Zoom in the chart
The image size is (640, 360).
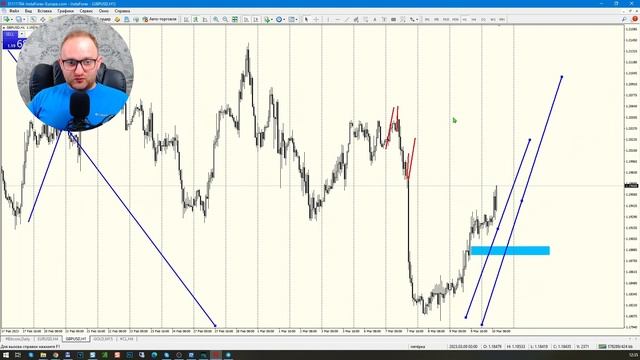[x=216, y=19]
